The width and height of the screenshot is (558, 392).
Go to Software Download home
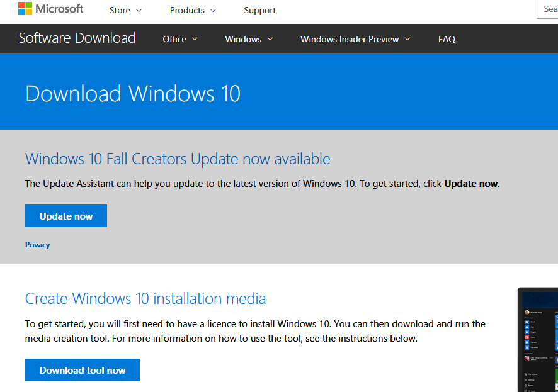[x=77, y=38]
